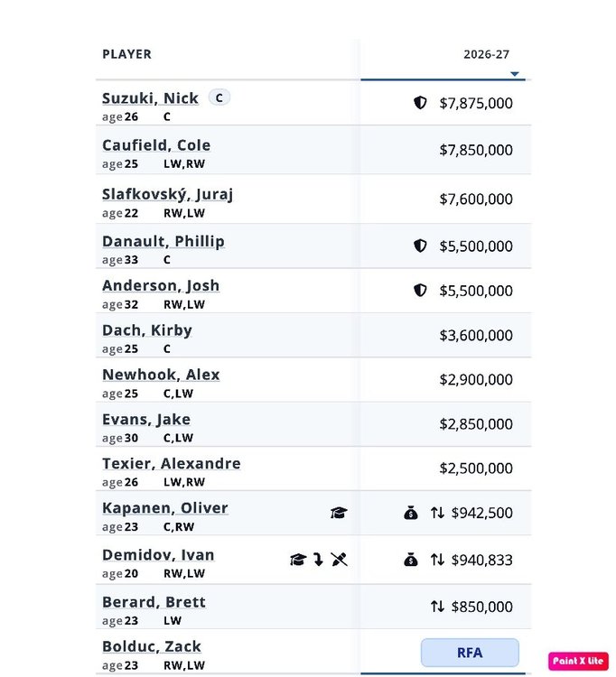Click the shield icon next to Anderson's $5,500,000
Viewport: 616px width, 677px height.
(420, 290)
